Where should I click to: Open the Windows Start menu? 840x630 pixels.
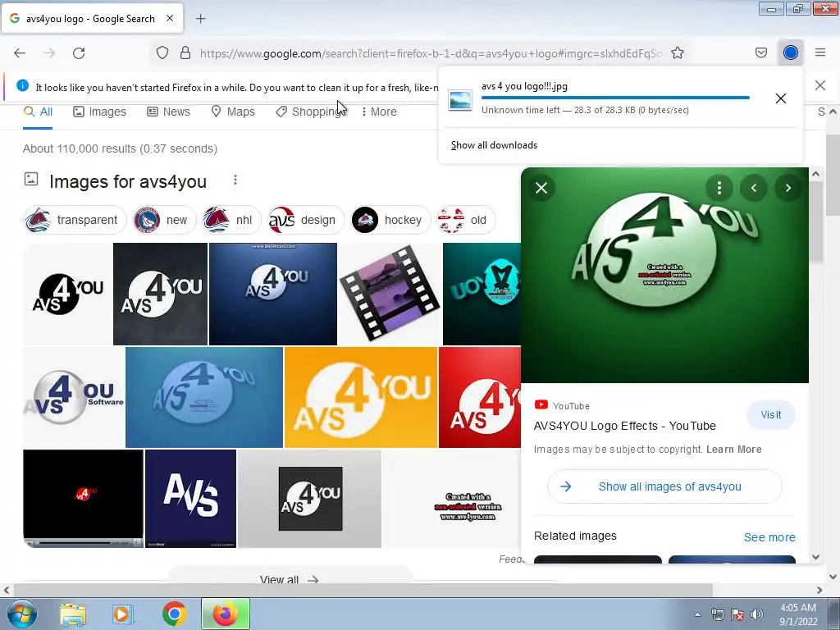point(21,614)
